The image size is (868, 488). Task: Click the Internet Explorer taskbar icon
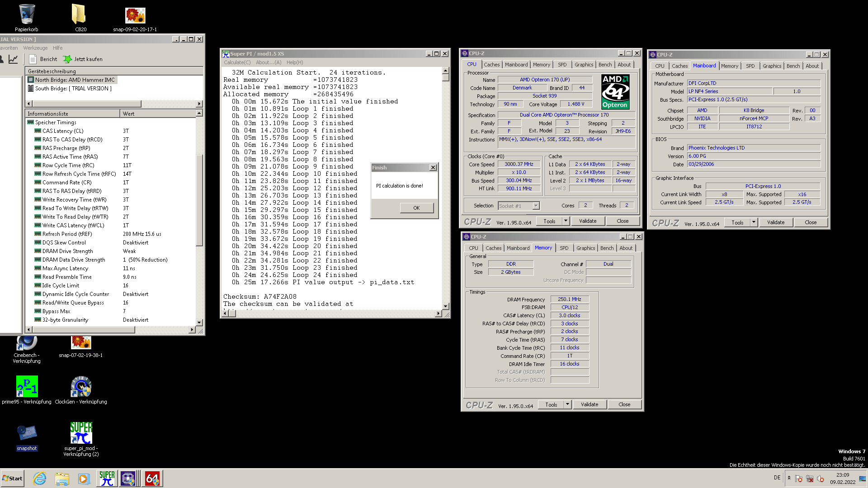(x=40, y=479)
